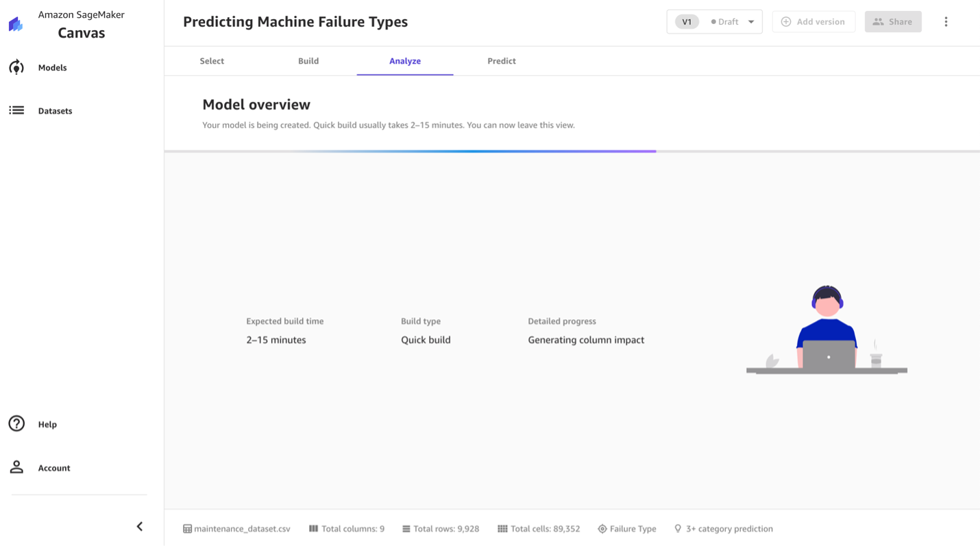Image resolution: width=980 pixels, height=548 pixels.
Task: Open the Account person icon
Action: (x=16, y=467)
